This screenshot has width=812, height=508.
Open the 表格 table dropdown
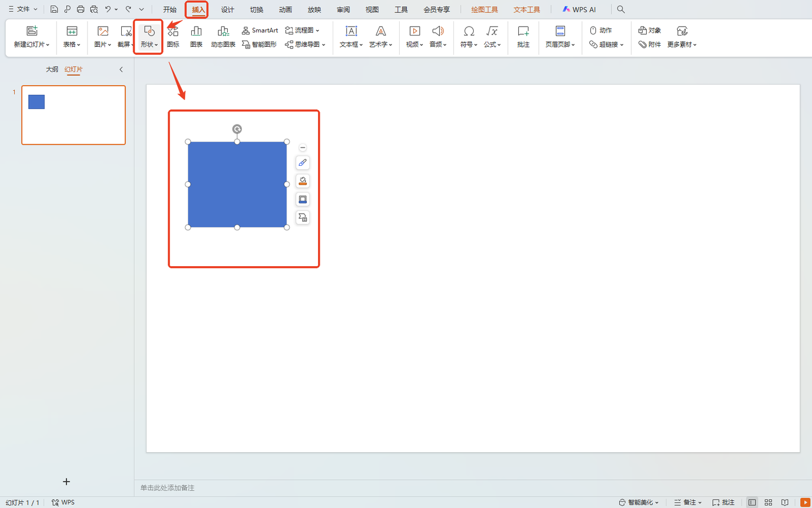tap(72, 44)
